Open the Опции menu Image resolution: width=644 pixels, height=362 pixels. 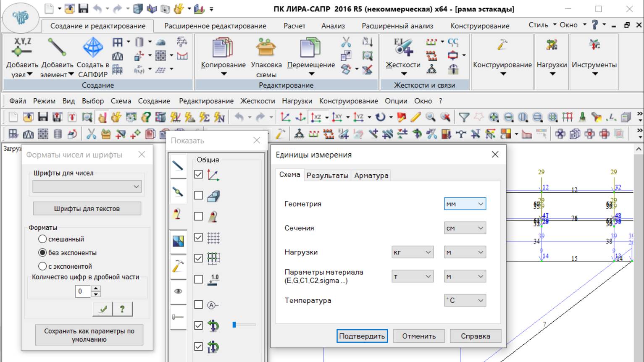point(396,101)
